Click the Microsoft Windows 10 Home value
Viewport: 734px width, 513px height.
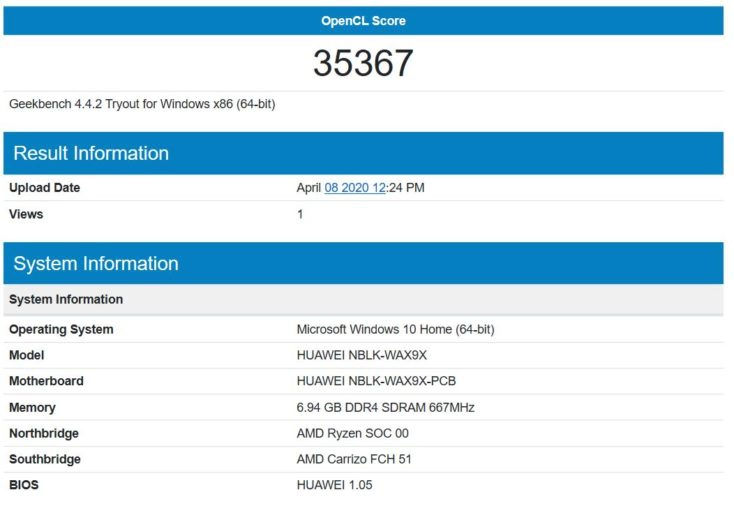[395, 329]
